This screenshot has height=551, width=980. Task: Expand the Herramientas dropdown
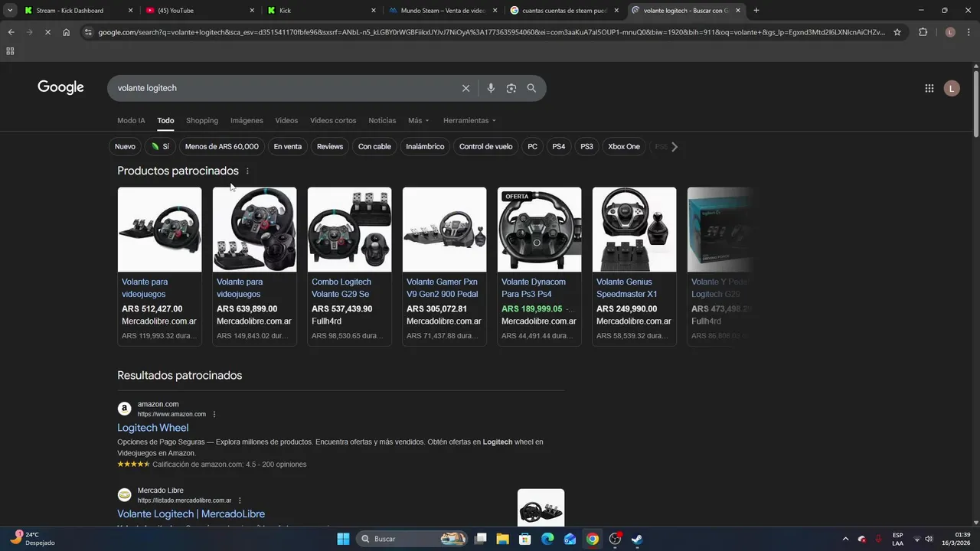point(469,121)
